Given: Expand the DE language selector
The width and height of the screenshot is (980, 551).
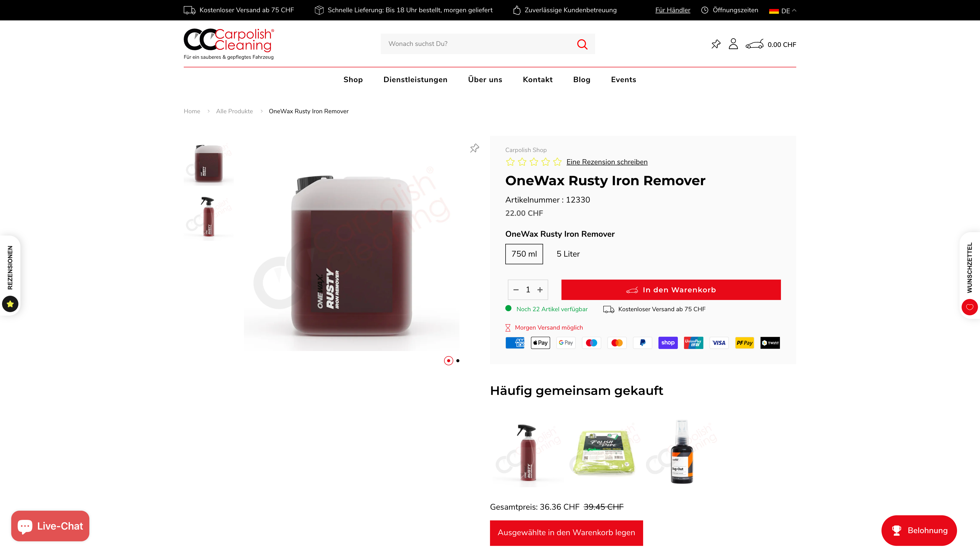Looking at the screenshot, I should pos(782,11).
